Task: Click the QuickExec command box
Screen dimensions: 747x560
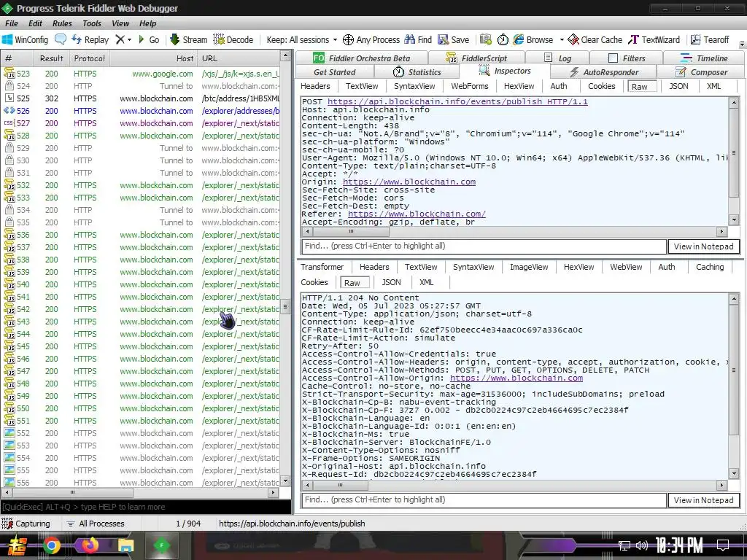Action: [x=146, y=507]
